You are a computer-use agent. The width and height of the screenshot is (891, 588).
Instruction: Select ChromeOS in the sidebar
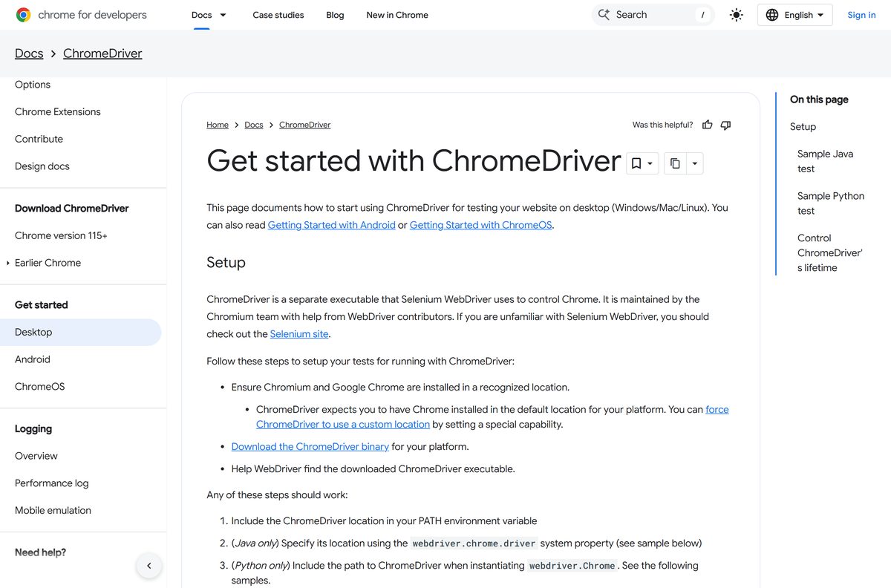[40, 387]
